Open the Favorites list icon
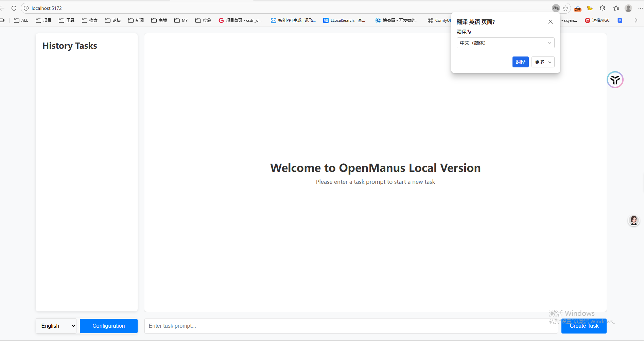Image resolution: width=644 pixels, height=341 pixels. click(x=616, y=8)
